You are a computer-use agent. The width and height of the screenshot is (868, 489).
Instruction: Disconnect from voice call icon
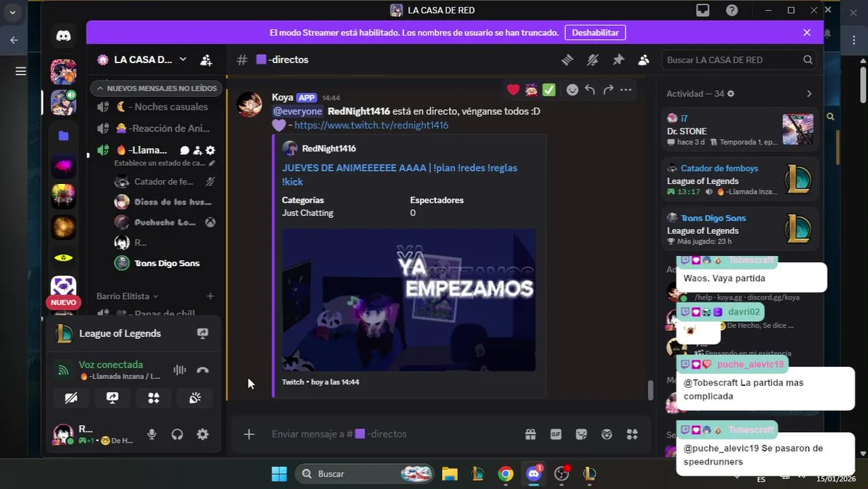point(202,370)
